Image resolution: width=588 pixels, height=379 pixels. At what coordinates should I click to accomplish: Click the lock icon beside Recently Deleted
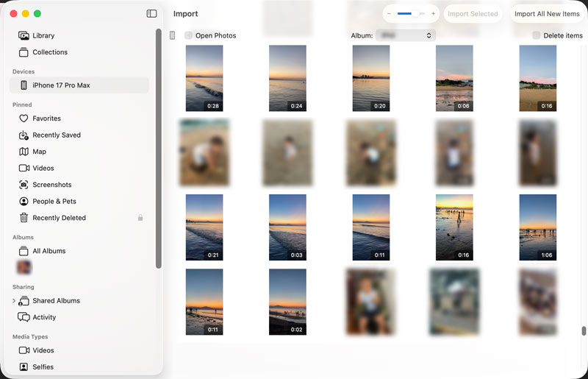click(x=140, y=218)
